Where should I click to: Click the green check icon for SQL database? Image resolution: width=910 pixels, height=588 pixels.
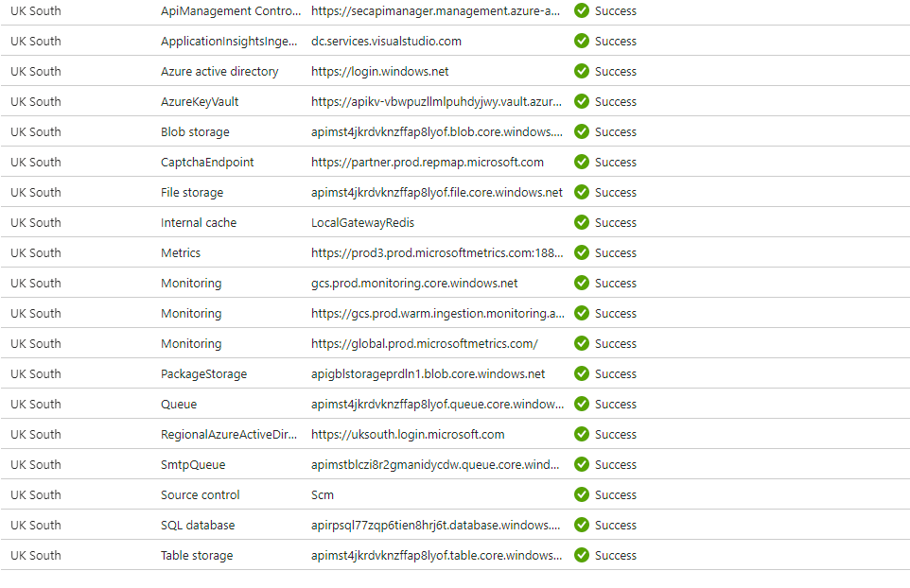pos(582,526)
